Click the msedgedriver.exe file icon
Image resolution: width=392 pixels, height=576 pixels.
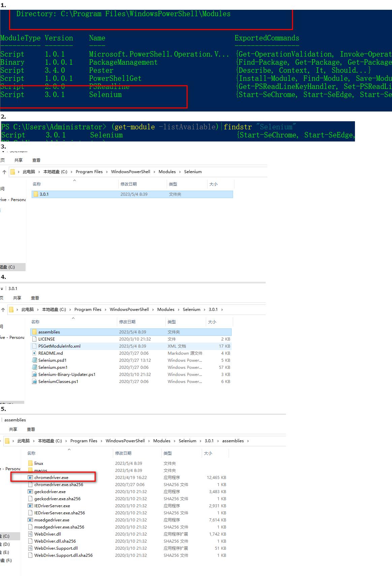pos(30,520)
